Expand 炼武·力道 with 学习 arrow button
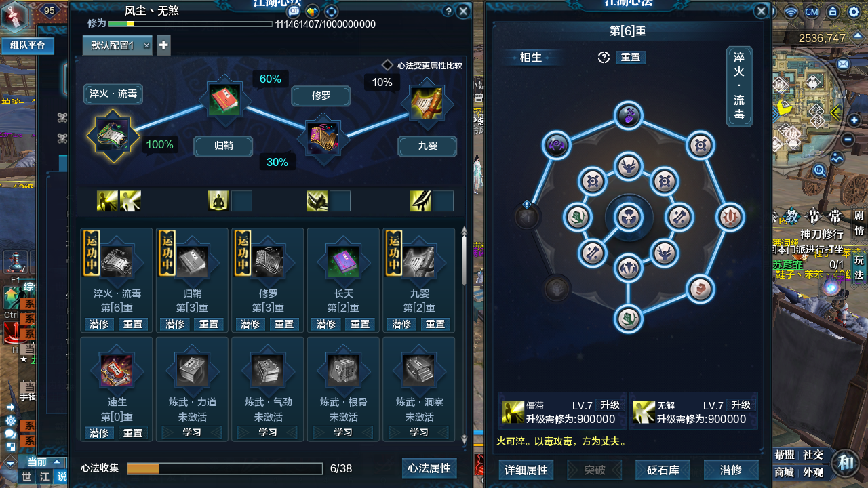 pyautogui.click(x=192, y=432)
